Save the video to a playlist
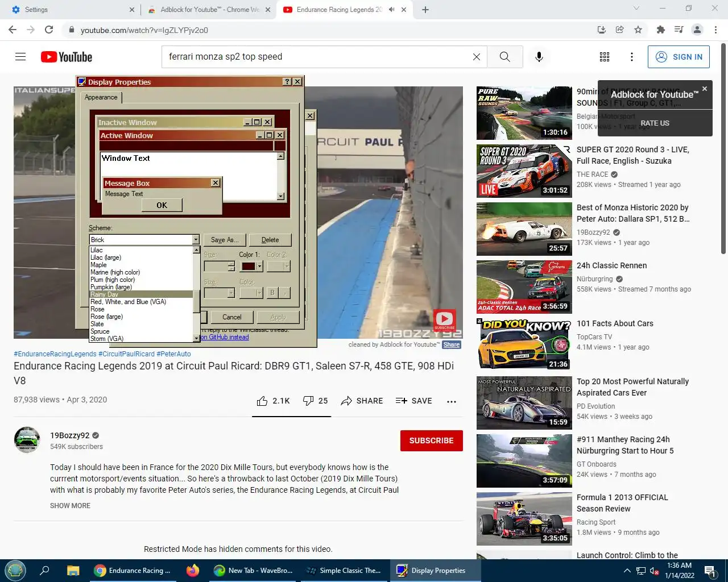The width and height of the screenshot is (728, 582). (413, 401)
